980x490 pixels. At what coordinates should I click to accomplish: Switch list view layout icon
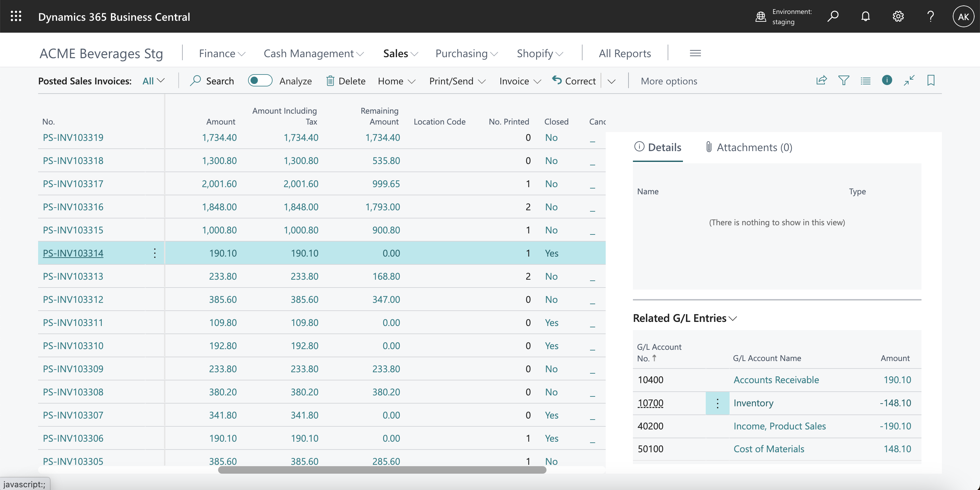(x=865, y=81)
